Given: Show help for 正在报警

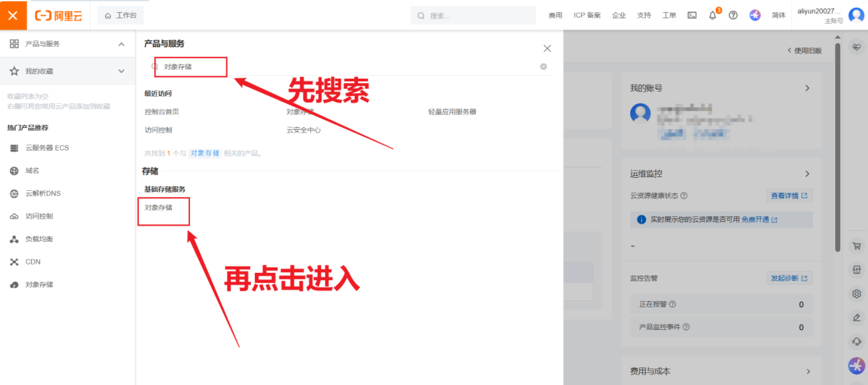Looking at the screenshot, I should pyautogui.click(x=672, y=304).
